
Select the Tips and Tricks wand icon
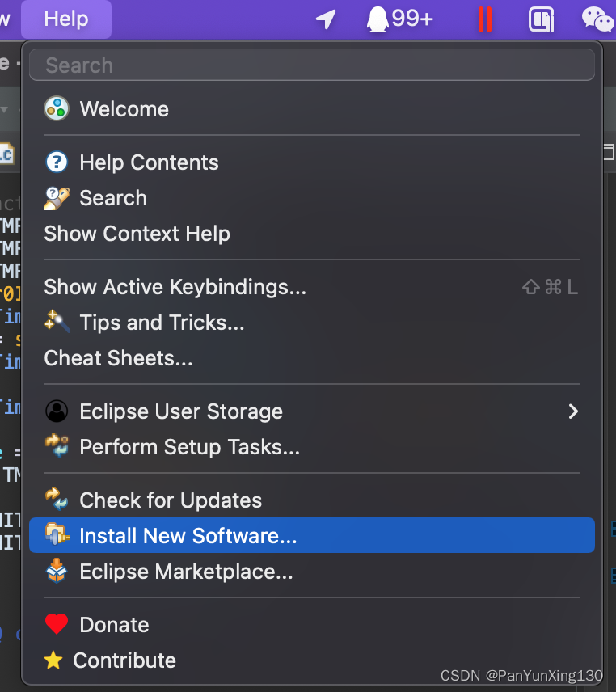coord(56,322)
